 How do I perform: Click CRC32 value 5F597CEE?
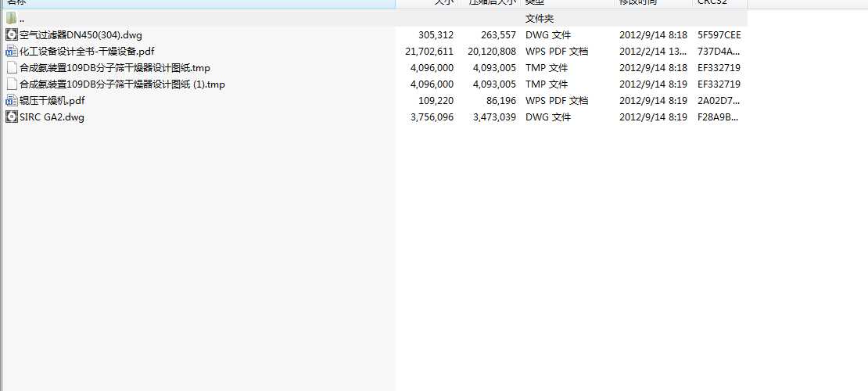pos(719,35)
